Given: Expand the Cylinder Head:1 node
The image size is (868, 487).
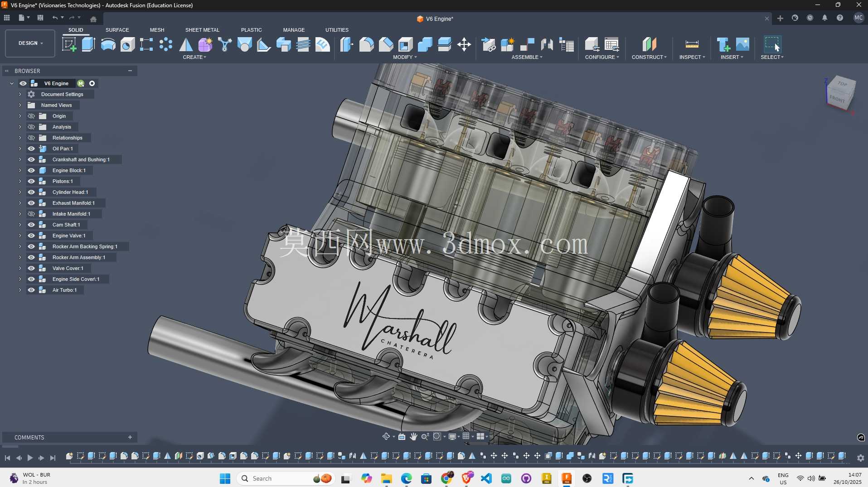Looking at the screenshot, I should [20, 192].
